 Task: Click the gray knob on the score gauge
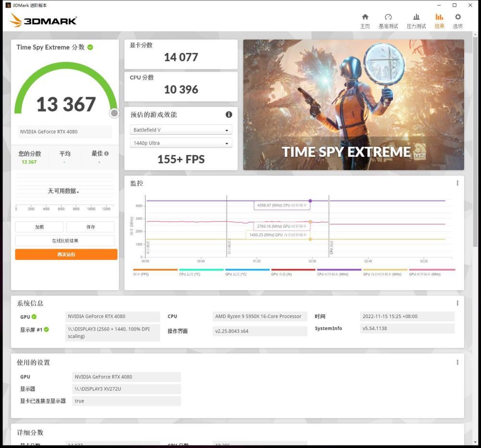pos(114,113)
